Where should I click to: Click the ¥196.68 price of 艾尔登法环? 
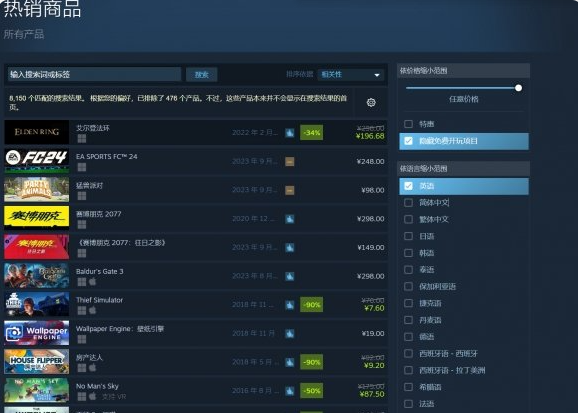[x=370, y=136]
